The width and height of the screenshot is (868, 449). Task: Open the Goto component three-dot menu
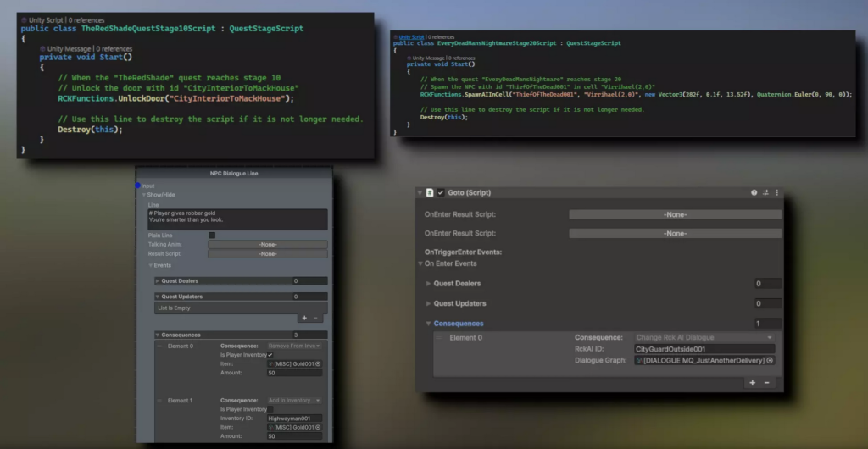776,193
